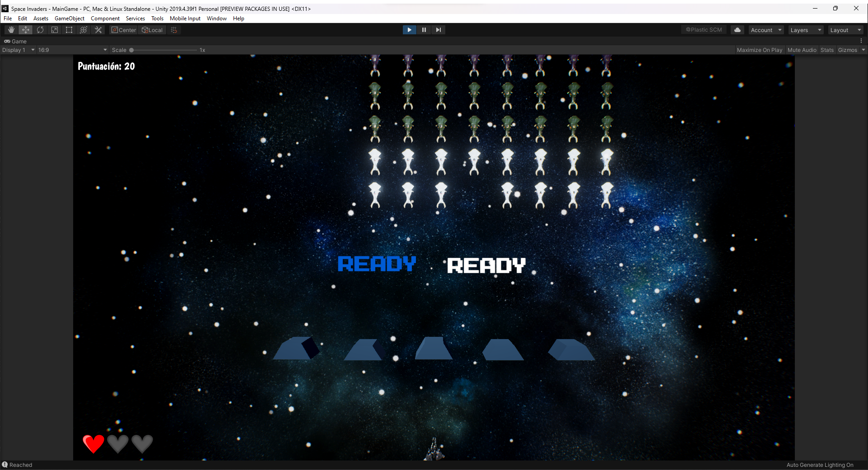The height and width of the screenshot is (470, 868).
Task: Click the Reached console message icon
Action: tap(5, 465)
